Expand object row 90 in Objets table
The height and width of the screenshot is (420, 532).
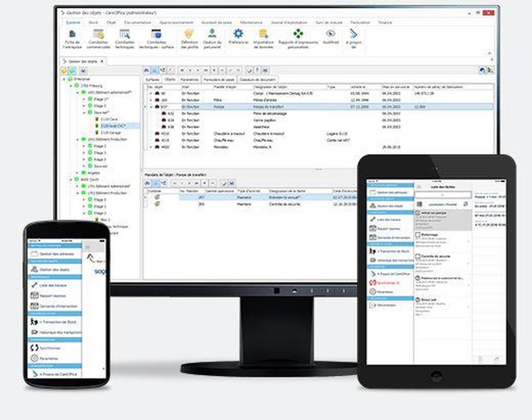(x=151, y=93)
